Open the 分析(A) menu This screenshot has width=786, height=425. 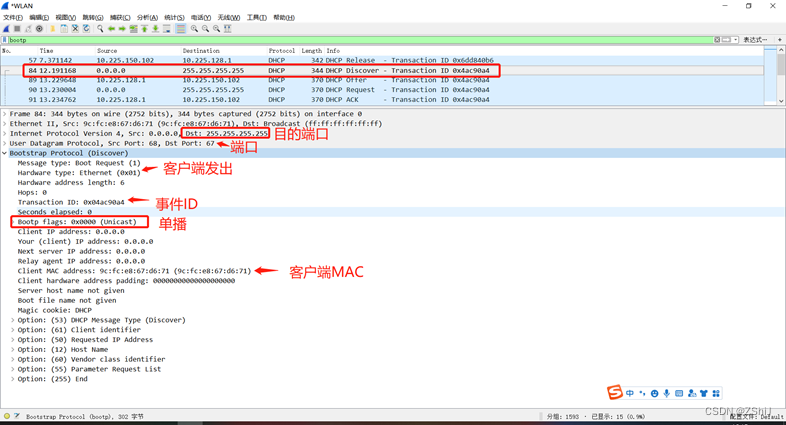147,18
